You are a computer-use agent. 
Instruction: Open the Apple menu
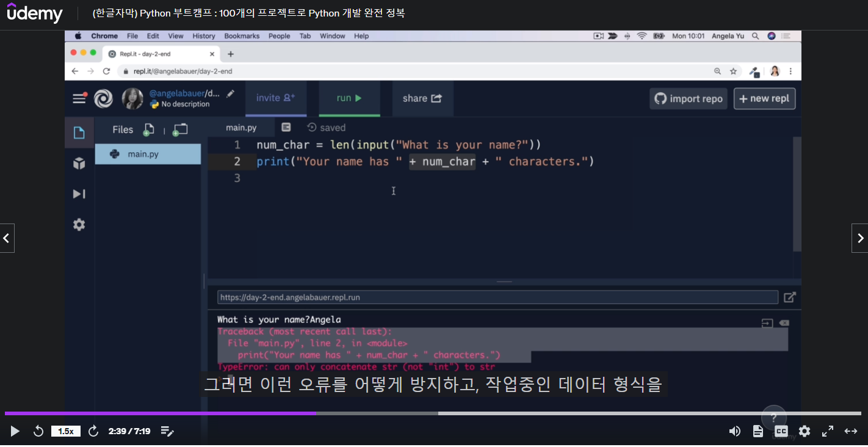point(78,36)
